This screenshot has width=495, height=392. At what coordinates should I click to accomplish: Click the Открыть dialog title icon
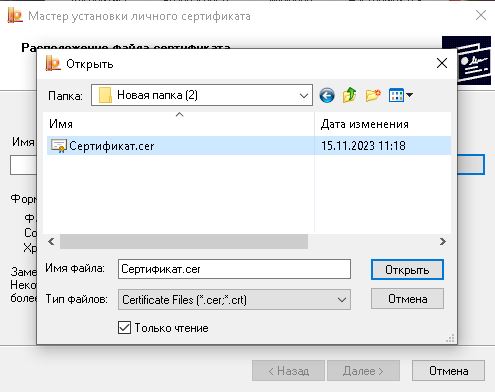click(53, 63)
